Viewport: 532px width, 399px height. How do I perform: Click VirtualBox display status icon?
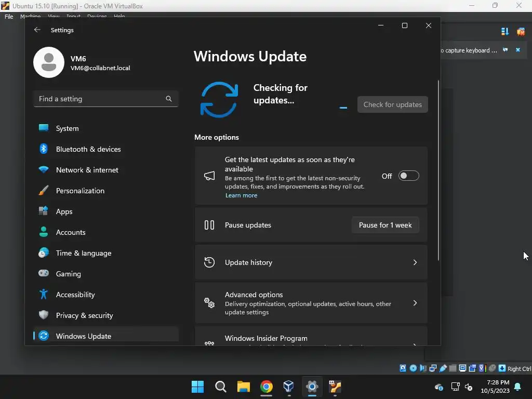[x=462, y=368]
